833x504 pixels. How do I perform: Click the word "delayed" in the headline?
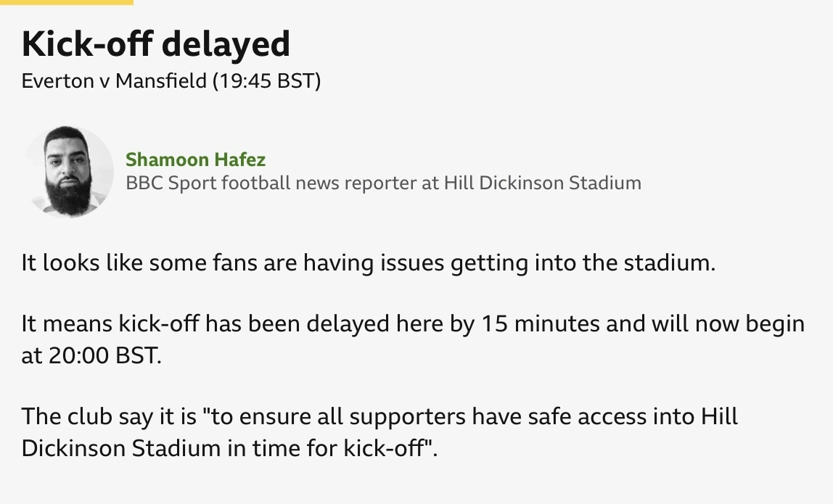click(x=225, y=45)
